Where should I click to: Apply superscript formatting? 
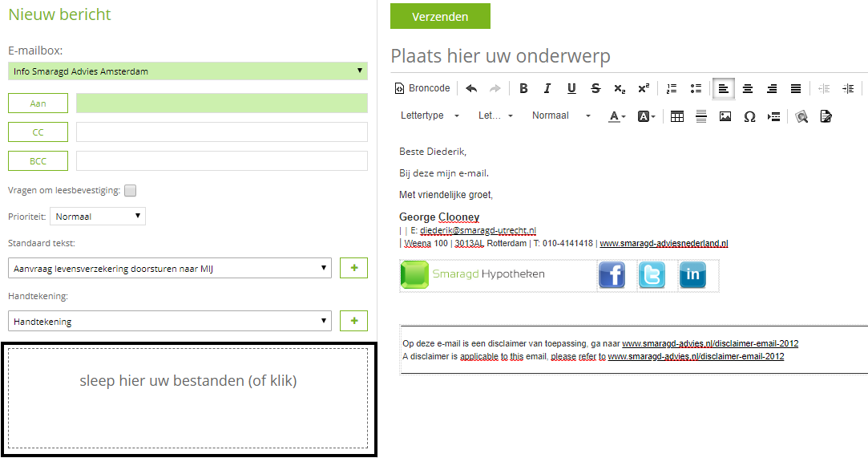tap(644, 88)
